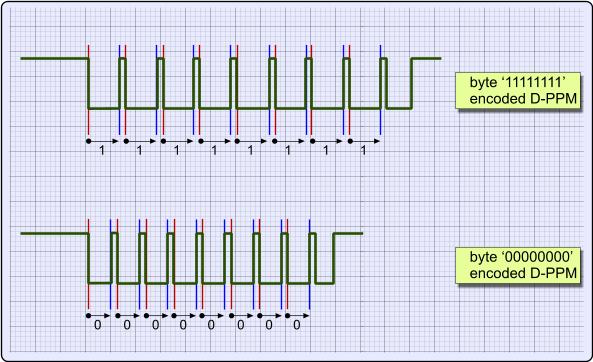Click the first '1' bit label in top waveform
The image size is (593, 362).
[102, 151]
